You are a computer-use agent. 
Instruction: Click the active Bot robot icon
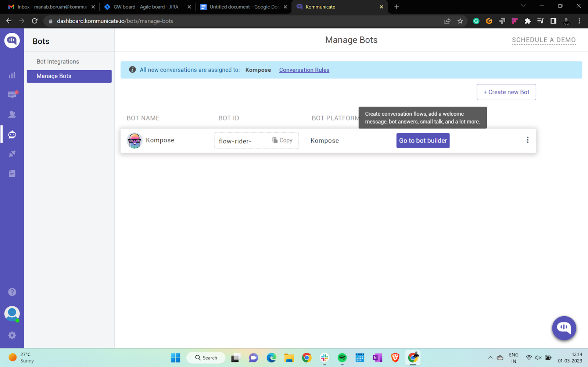(x=12, y=134)
